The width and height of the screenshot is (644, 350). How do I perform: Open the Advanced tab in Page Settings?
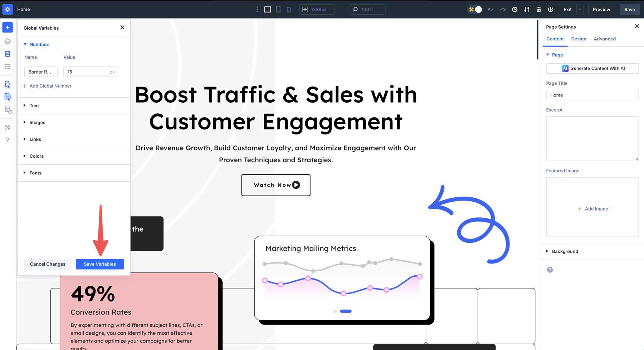pos(605,39)
